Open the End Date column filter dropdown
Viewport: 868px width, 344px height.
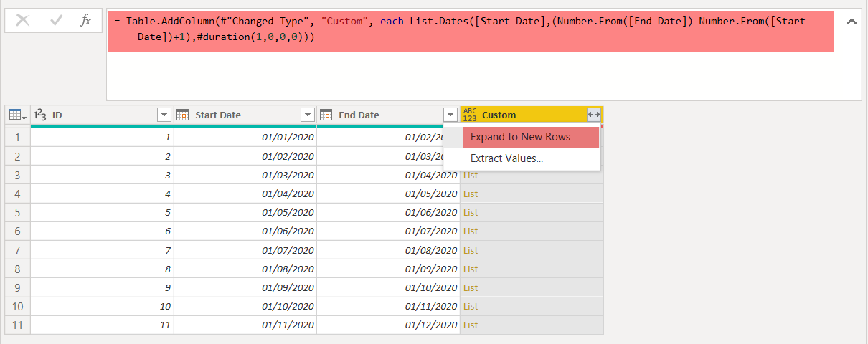[x=450, y=115]
